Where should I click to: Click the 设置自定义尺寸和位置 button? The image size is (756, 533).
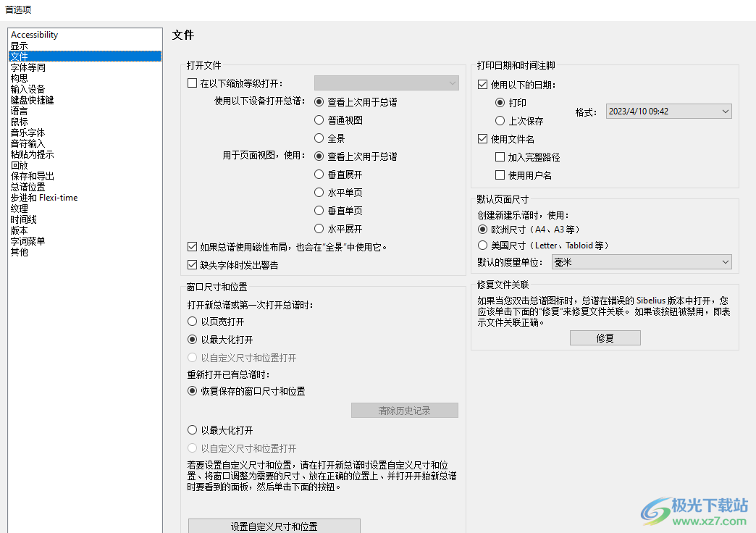click(x=274, y=526)
